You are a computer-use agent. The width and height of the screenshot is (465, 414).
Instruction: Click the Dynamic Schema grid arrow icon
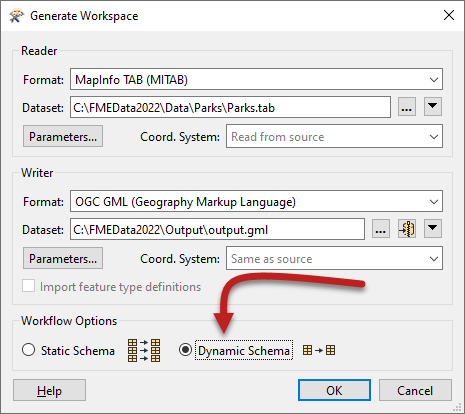(x=319, y=350)
